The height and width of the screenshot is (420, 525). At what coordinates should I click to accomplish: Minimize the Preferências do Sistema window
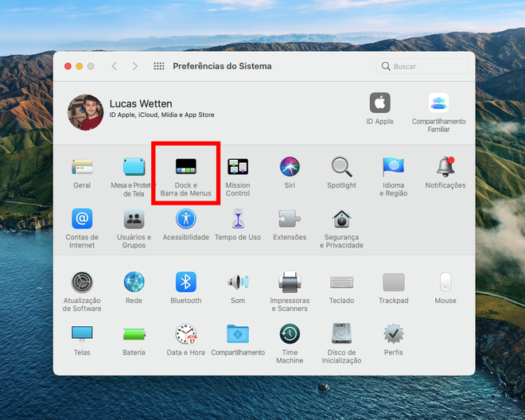click(80, 66)
